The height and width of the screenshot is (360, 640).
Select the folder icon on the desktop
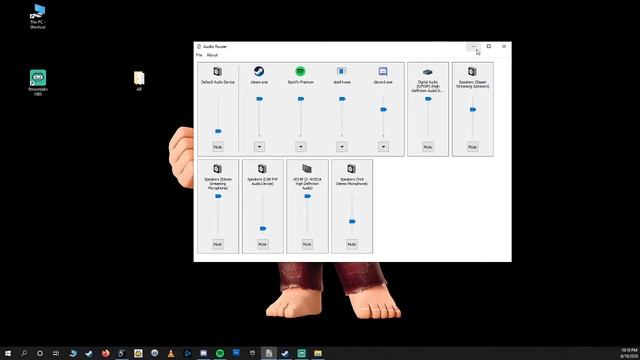tap(139, 80)
